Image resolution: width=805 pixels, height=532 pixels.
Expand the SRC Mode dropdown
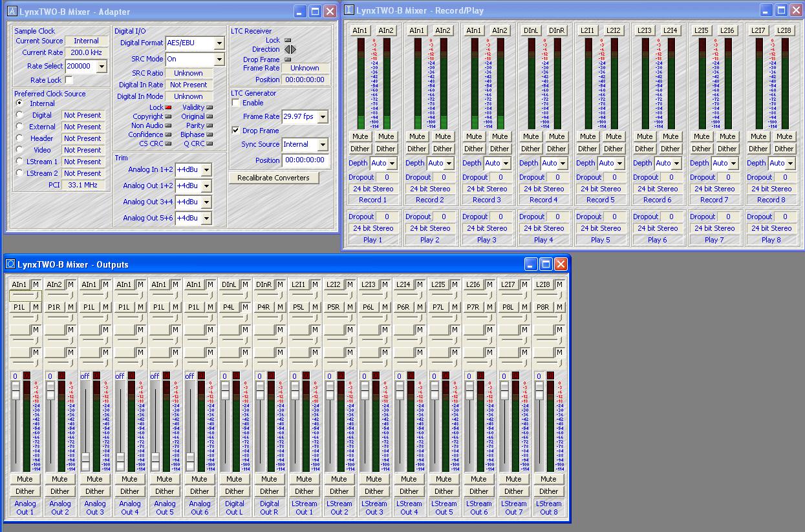click(x=219, y=59)
